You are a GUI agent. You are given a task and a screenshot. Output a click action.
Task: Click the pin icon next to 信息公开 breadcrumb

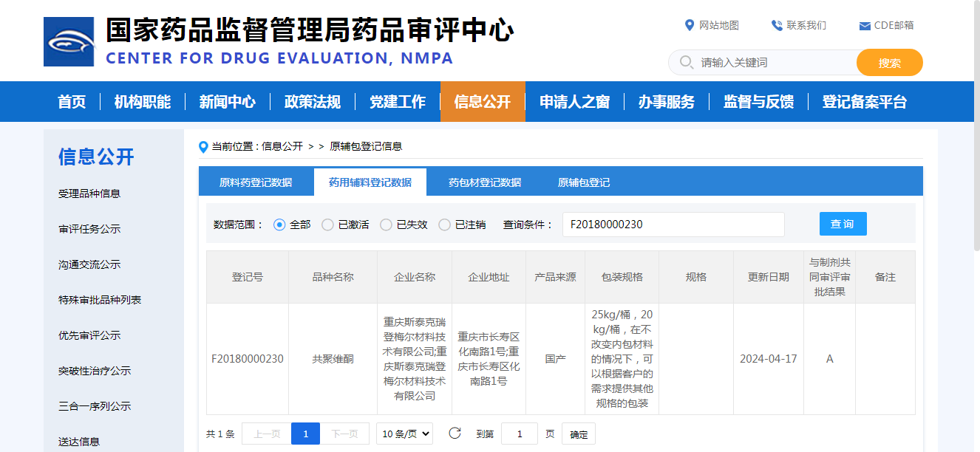coord(205,145)
